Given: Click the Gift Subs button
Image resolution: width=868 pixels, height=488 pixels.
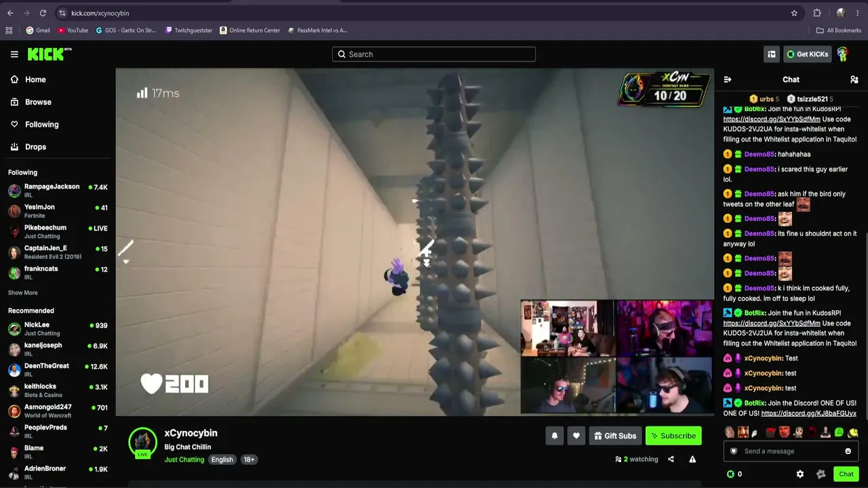Looking at the screenshot, I should click(615, 436).
